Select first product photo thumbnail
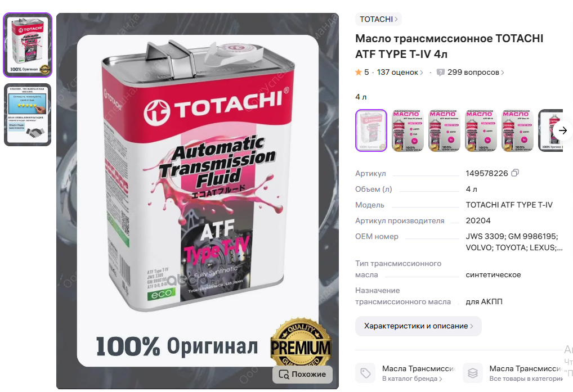 (x=28, y=45)
